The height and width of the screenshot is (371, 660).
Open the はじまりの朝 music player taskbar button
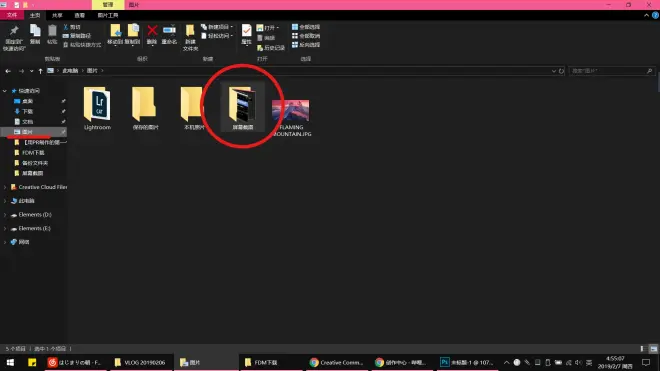click(75, 362)
